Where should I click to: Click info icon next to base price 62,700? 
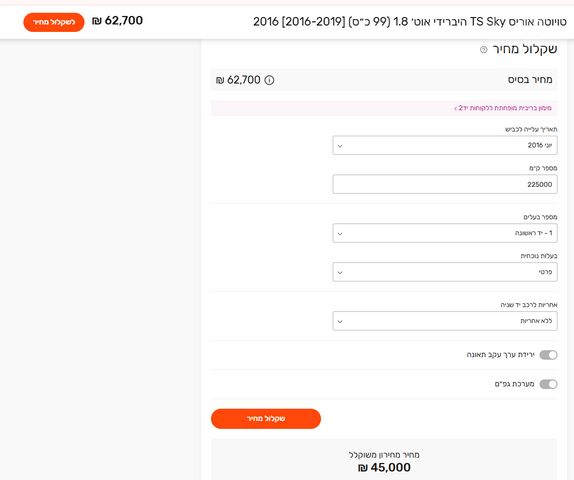269,80
